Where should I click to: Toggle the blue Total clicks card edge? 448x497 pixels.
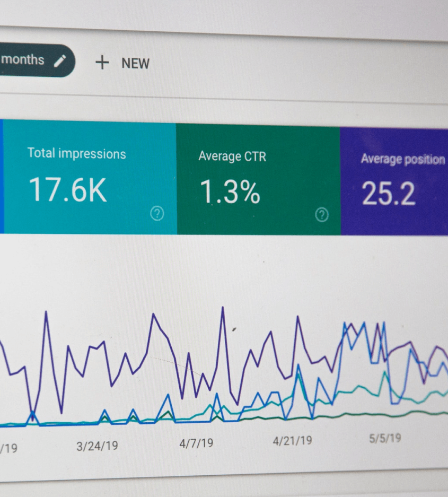pyautogui.click(x=2, y=176)
